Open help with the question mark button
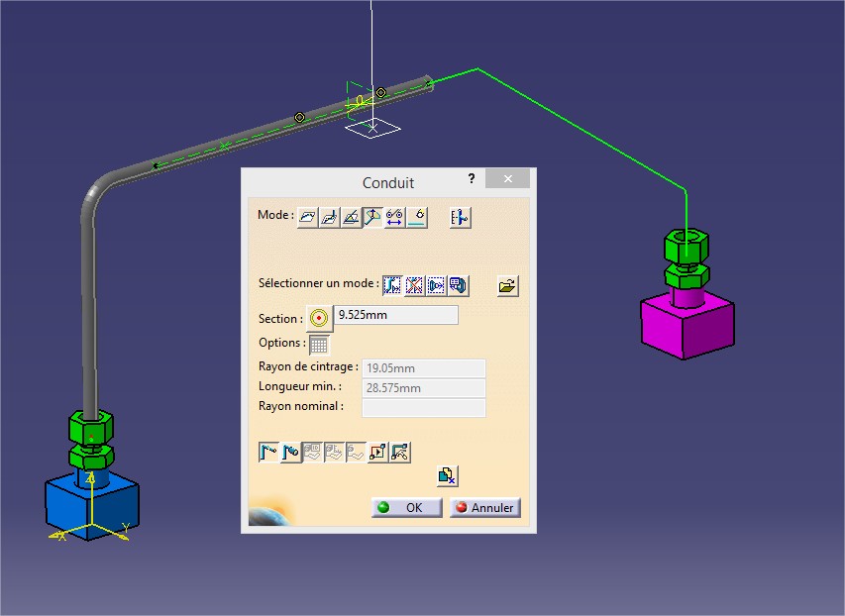Image resolution: width=845 pixels, height=616 pixels. (x=472, y=178)
